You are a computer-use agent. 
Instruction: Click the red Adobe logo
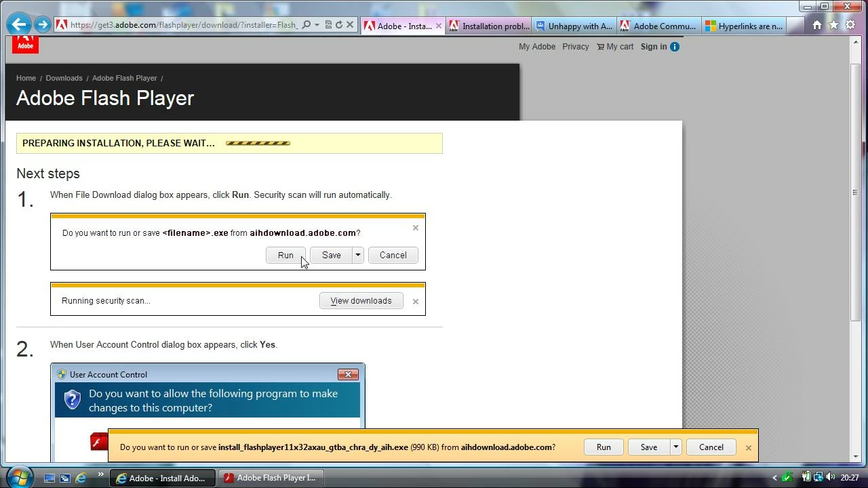pyautogui.click(x=25, y=44)
